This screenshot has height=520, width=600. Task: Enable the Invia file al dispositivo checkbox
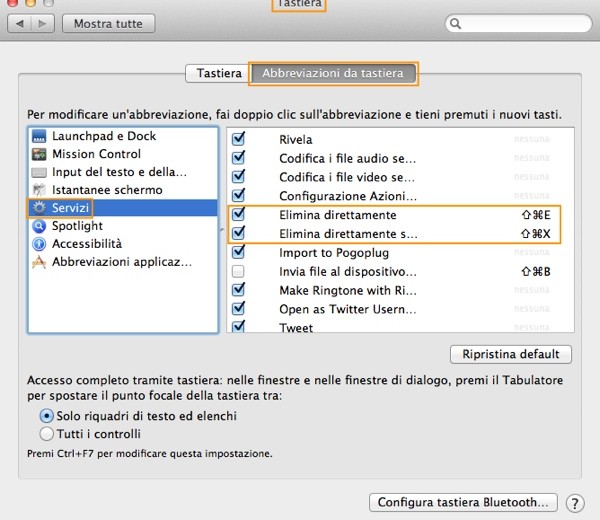point(238,271)
